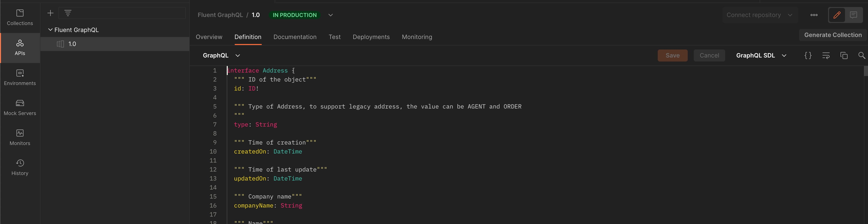Click the plus icon to create new API
The height and width of the screenshot is (224, 868).
(x=50, y=13)
